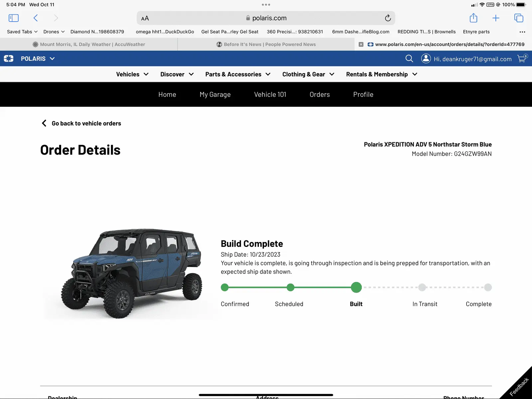
Task: Switch to Before It's News tab
Action: coord(266,44)
